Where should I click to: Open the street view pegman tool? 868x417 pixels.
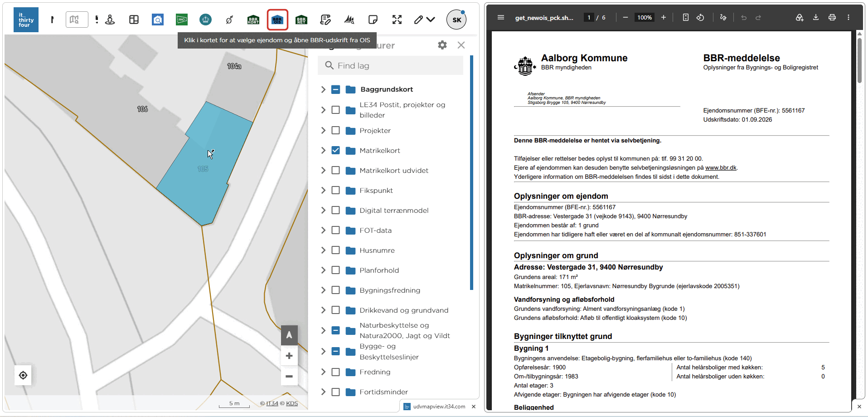(x=110, y=20)
